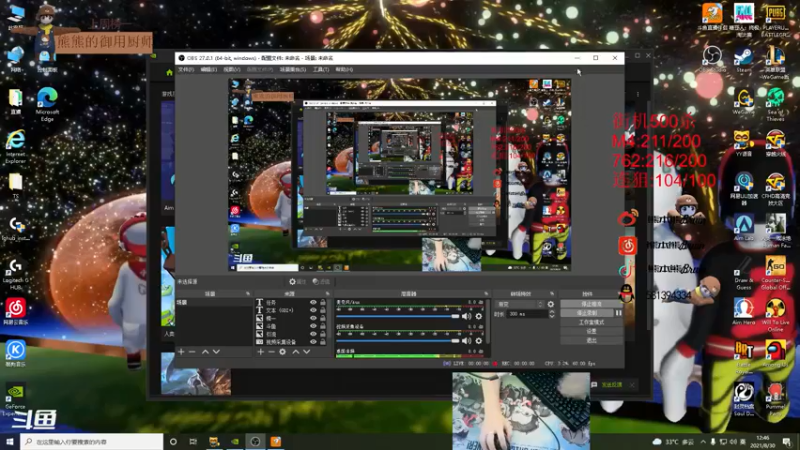Screen dimensions: 800x450
Task: Open the 工具(T) menu
Action: point(321,69)
